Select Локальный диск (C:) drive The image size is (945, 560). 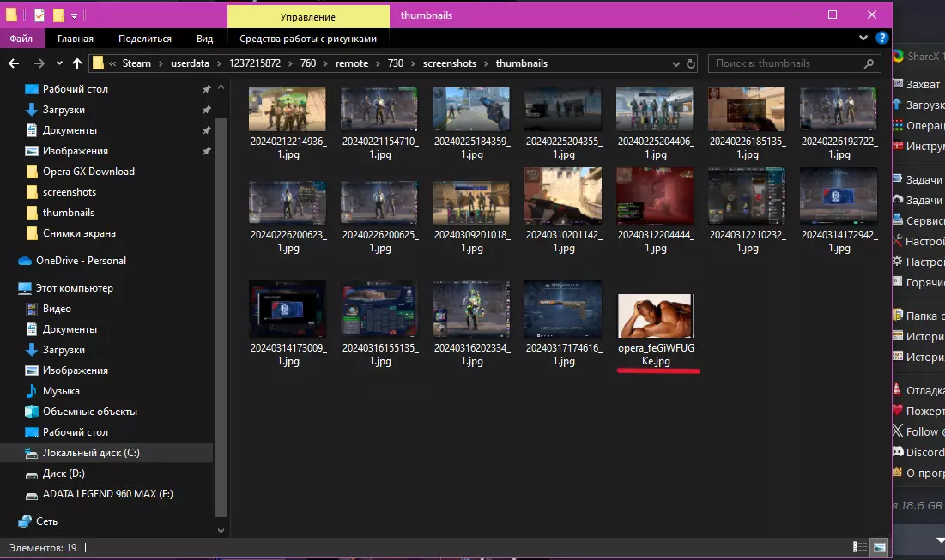click(91, 453)
